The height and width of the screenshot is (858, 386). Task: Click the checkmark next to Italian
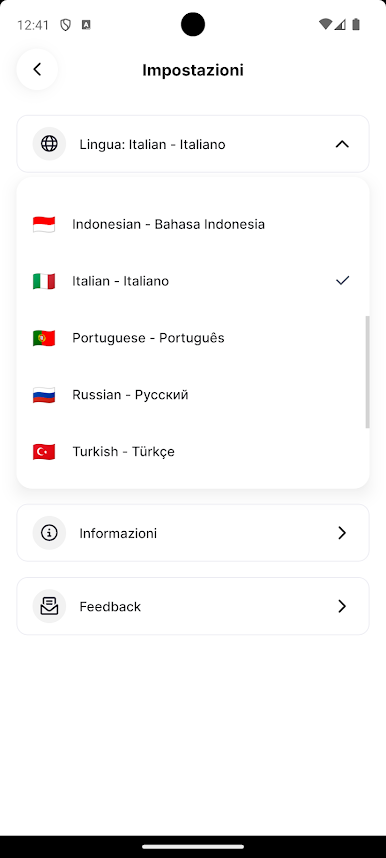[x=342, y=281]
